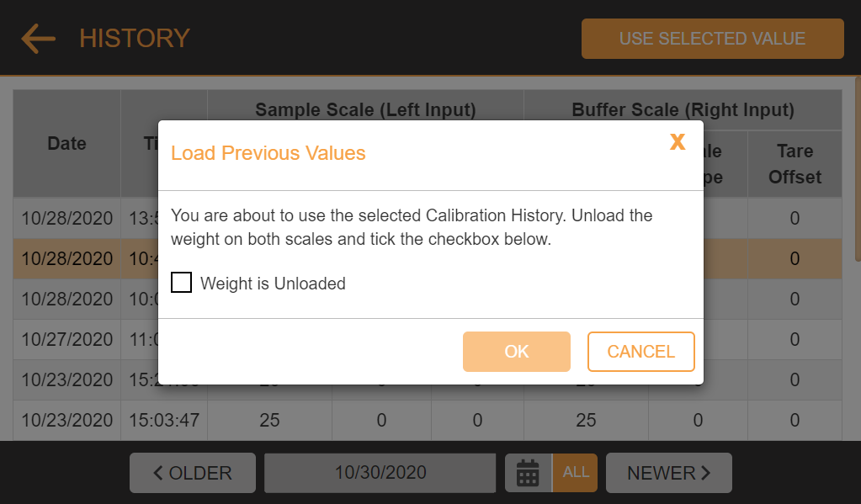
Task: Open the calendar date picker icon
Action: click(528, 473)
